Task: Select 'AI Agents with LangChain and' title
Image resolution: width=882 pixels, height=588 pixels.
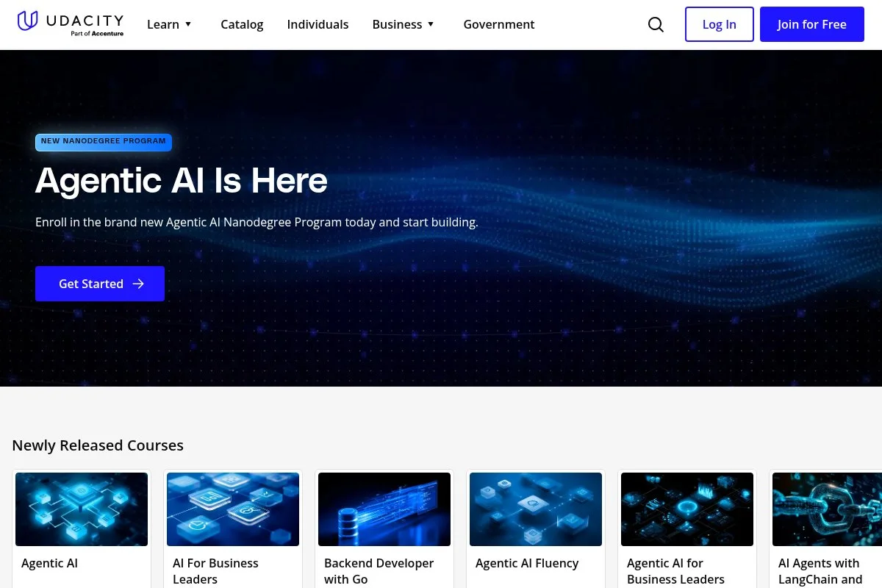Action: 820,571
